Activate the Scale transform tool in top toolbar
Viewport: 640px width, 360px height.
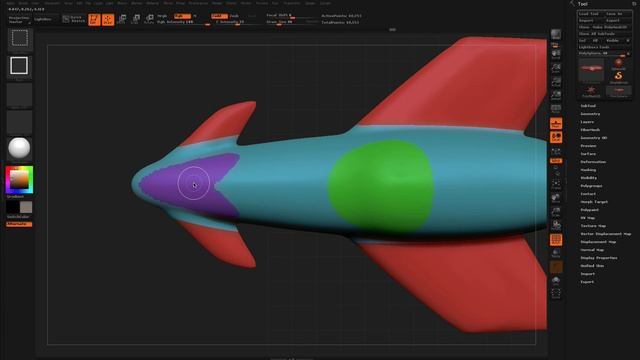(136, 19)
